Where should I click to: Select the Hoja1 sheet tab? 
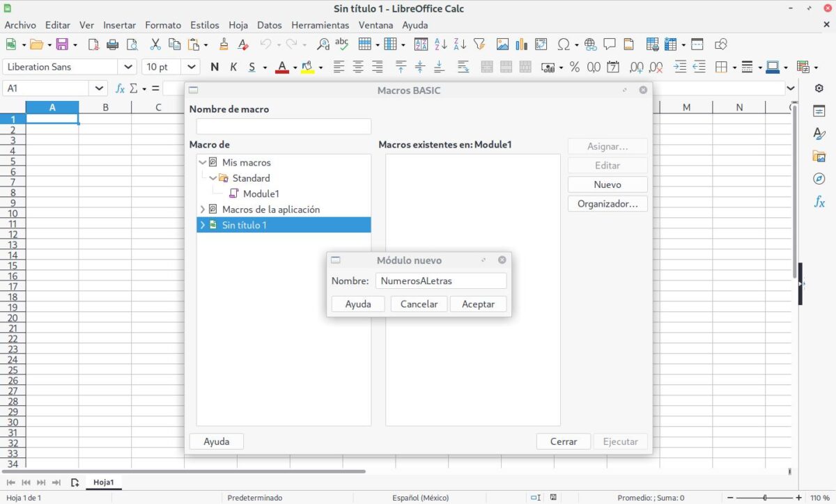tap(103, 482)
